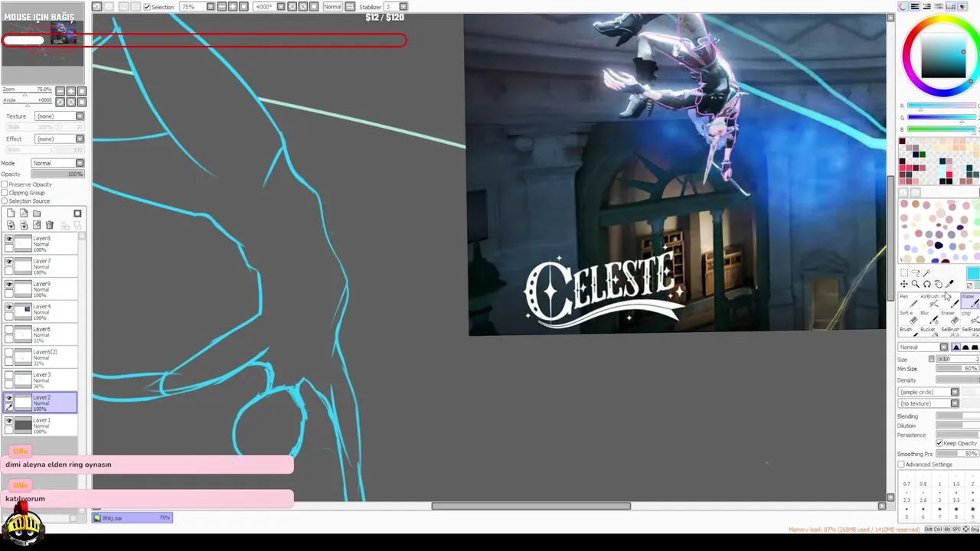Create a new layer folder
980x551 pixels.
pos(37,214)
